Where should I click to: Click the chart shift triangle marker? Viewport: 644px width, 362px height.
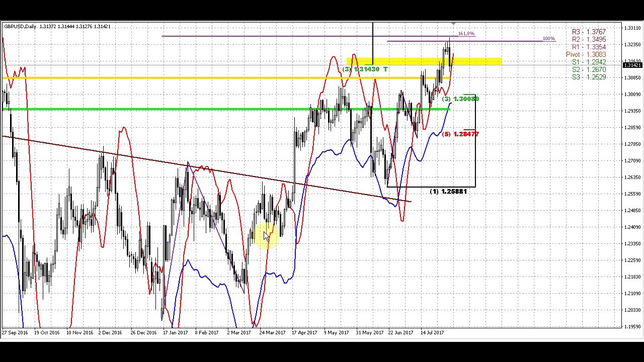click(x=453, y=24)
